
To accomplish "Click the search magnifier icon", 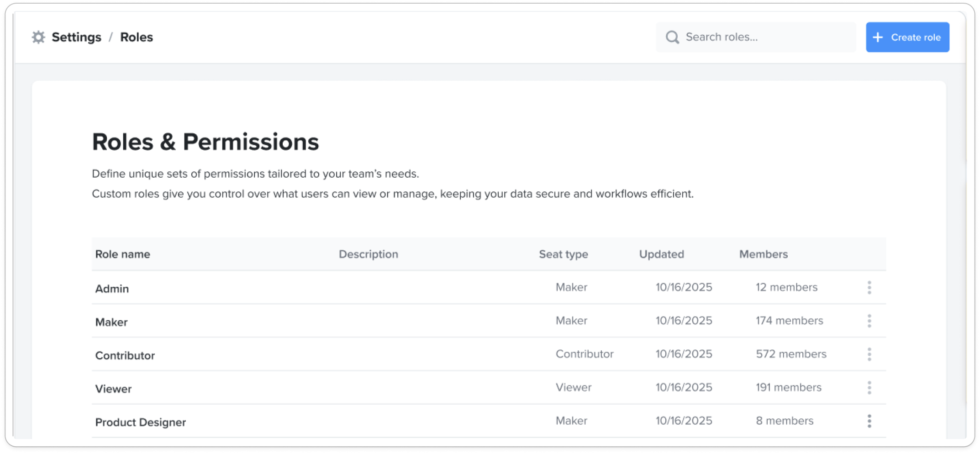I will 672,37.
